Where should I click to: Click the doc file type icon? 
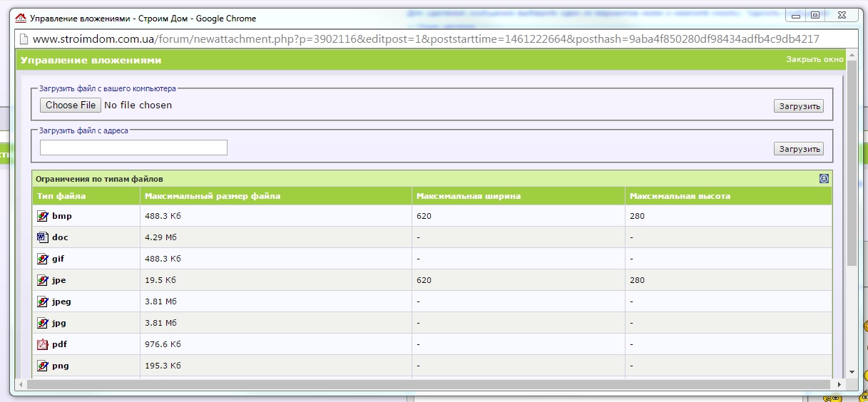[x=43, y=237]
